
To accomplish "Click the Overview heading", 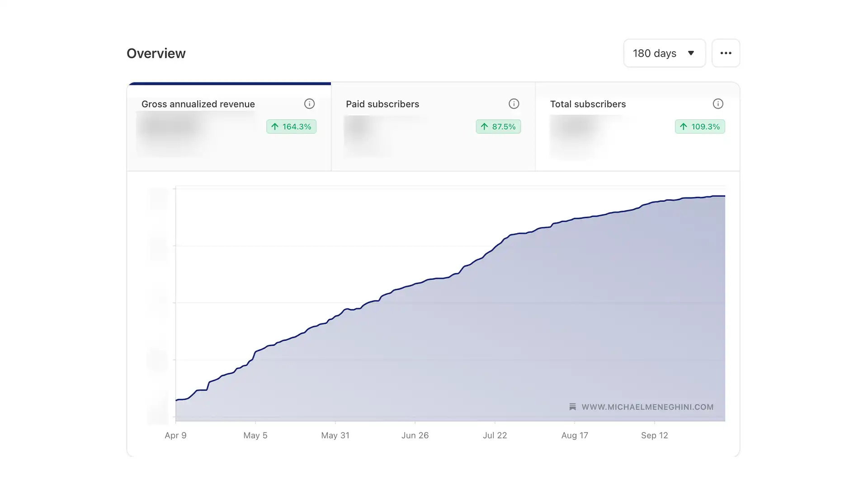I will [156, 53].
